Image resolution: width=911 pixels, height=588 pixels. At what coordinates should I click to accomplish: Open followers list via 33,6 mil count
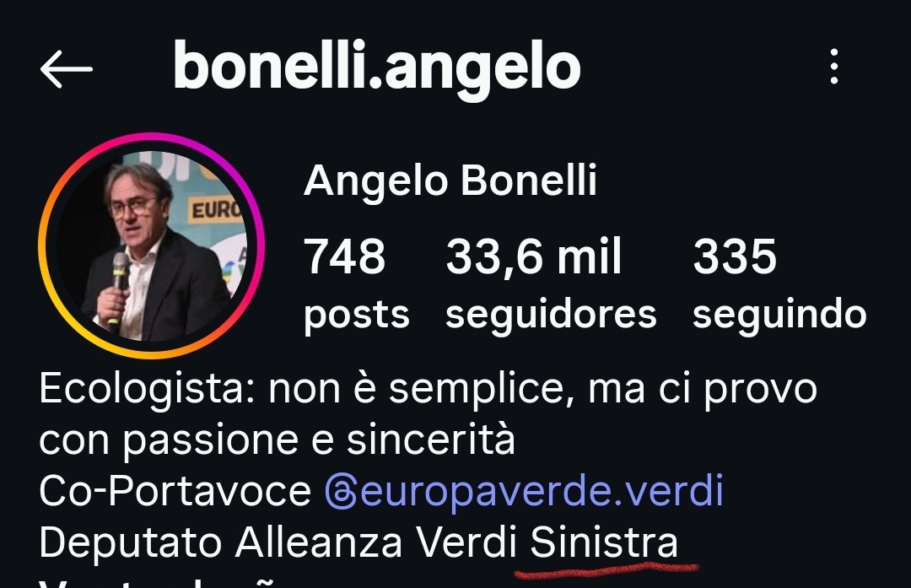pos(533,256)
